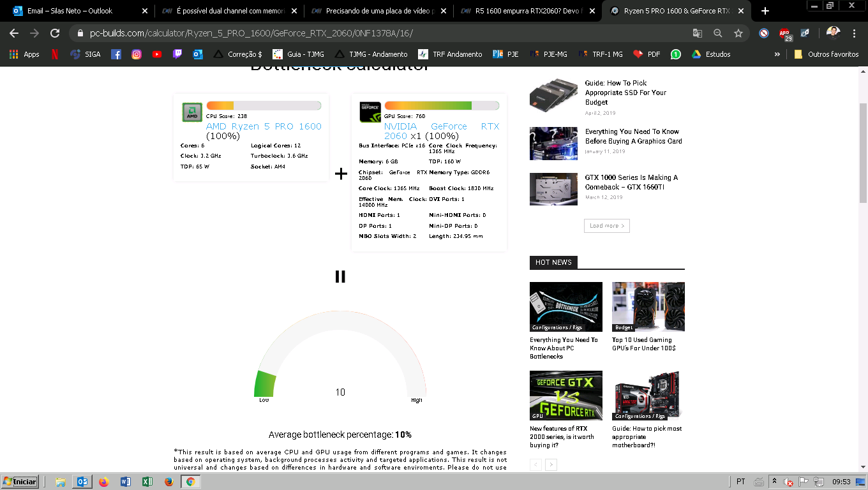Open the Graphics Card buying article
The height and width of the screenshot is (490, 868).
coord(633,137)
